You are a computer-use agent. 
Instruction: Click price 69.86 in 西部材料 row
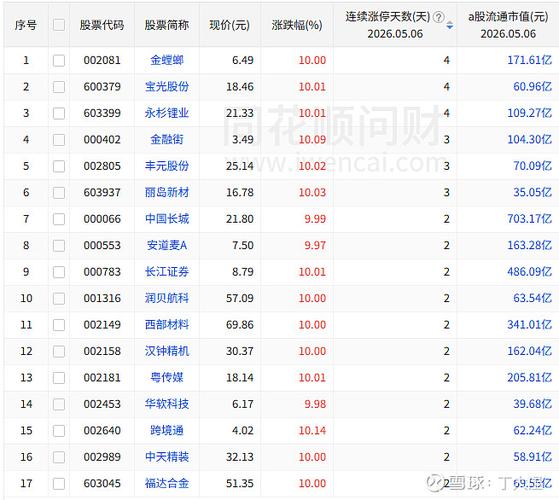coord(240,325)
